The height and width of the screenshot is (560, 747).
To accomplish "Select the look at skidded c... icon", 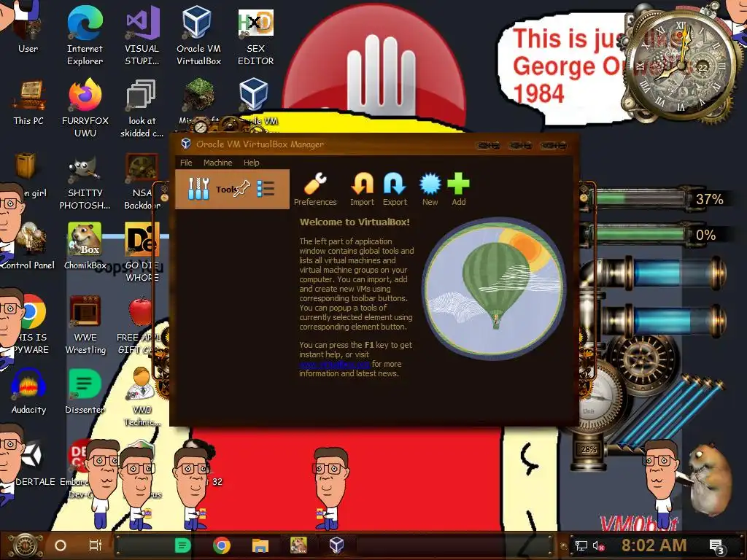I will tap(142, 108).
